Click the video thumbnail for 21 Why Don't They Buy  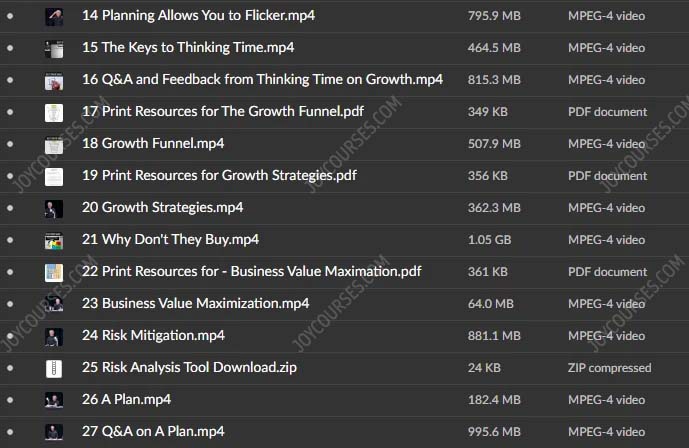pos(54,241)
